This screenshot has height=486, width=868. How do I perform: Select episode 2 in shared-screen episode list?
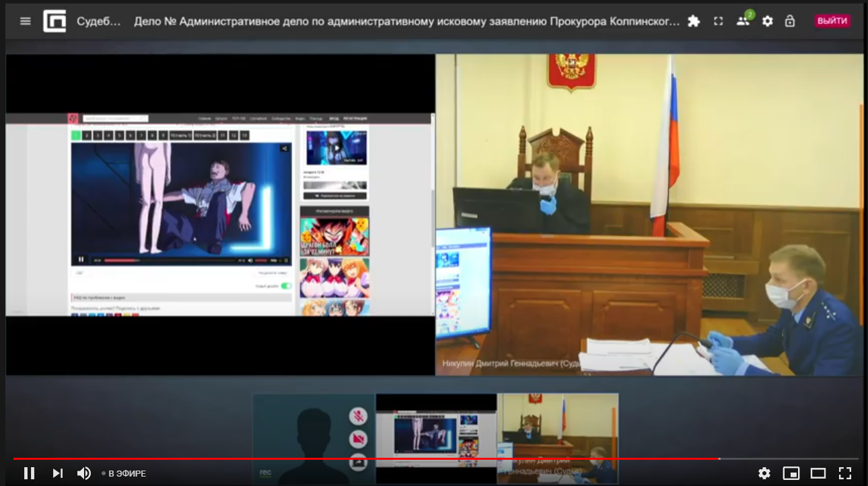click(87, 135)
